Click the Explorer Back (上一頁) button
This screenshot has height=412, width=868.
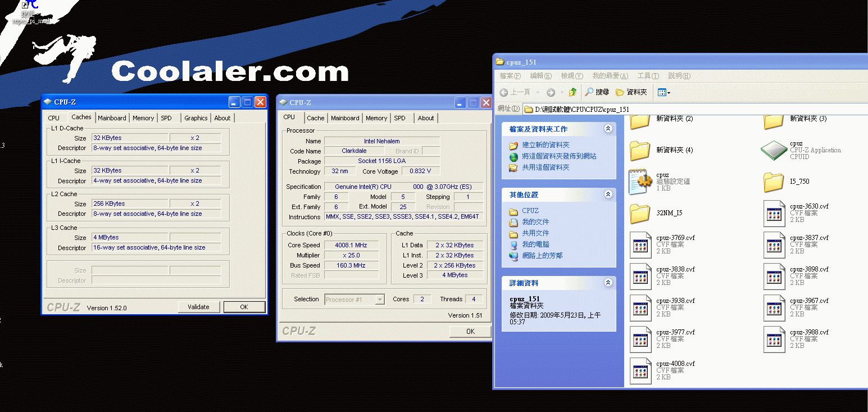(515, 92)
